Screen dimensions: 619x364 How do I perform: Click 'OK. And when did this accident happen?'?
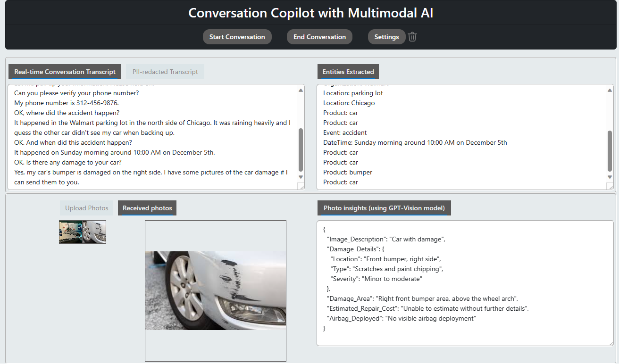[73, 142]
